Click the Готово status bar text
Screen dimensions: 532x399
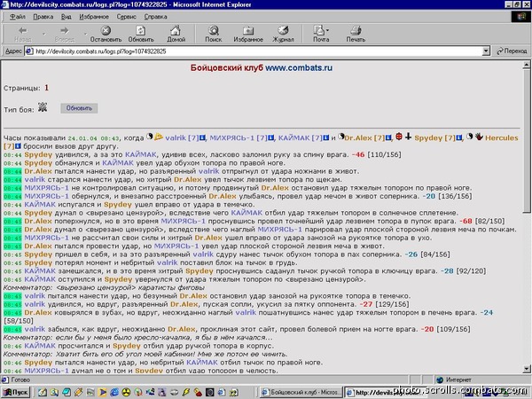pos(20,379)
